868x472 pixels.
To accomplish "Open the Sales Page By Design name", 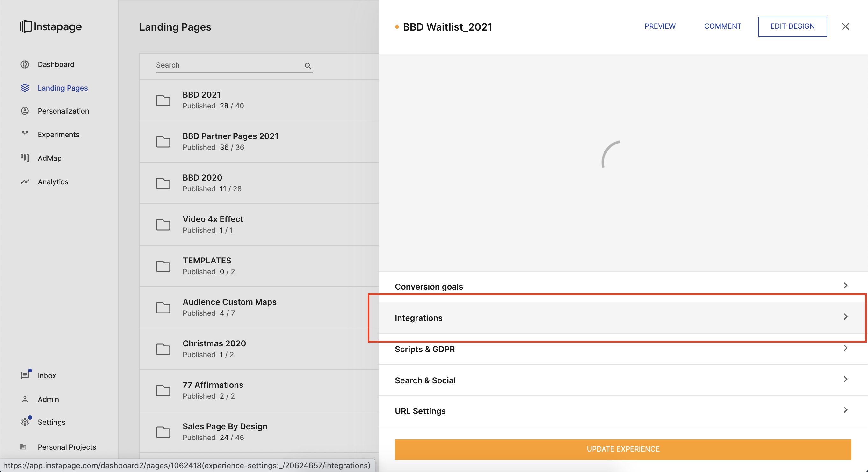I will 225,426.
